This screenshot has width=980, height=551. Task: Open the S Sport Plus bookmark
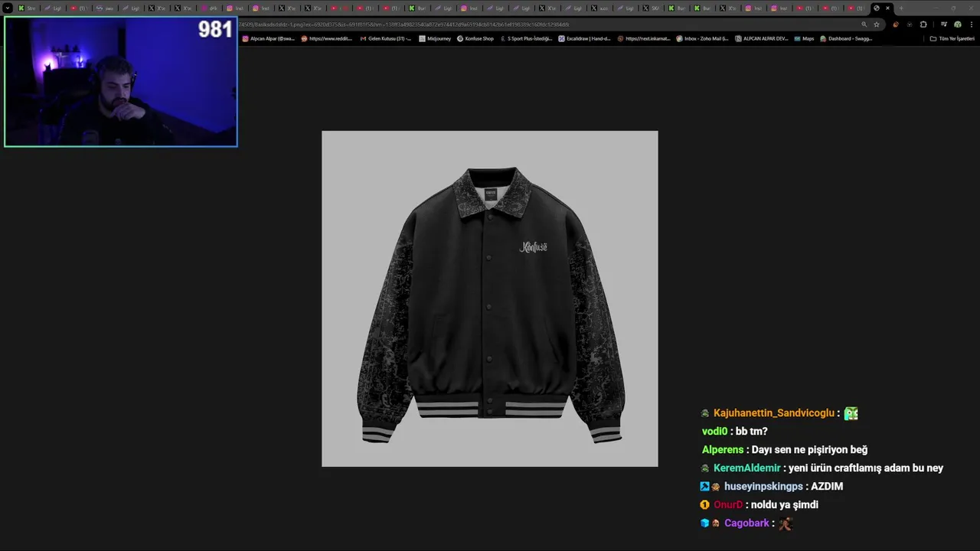526,38
